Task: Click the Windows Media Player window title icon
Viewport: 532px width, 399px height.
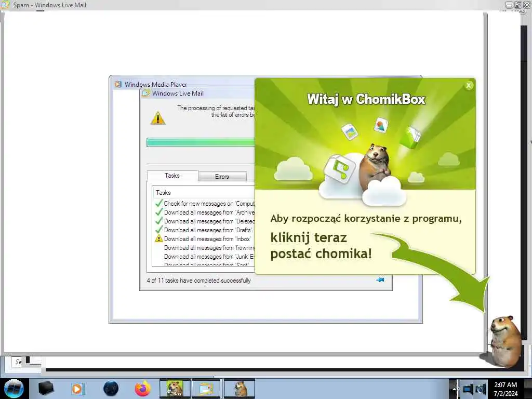Action: 118,84
